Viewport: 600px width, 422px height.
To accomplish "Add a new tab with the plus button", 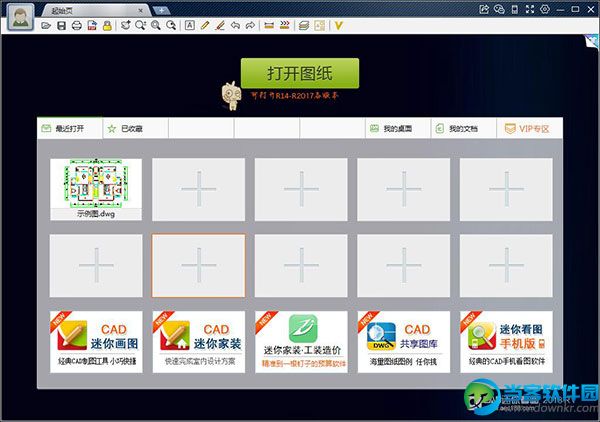I will click(x=161, y=10).
